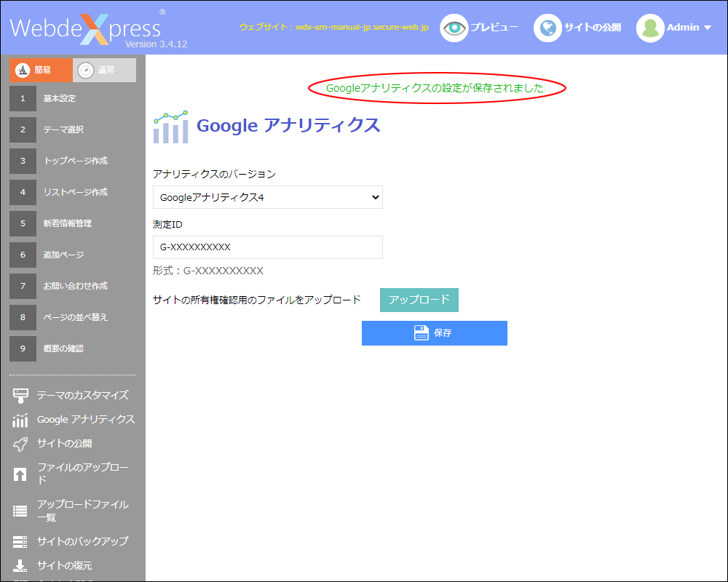The height and width of the screenshot is (582, 728).
Task: Click the 形式：G-XXXXXXXXXX hint text
Action: coord(208,271)
